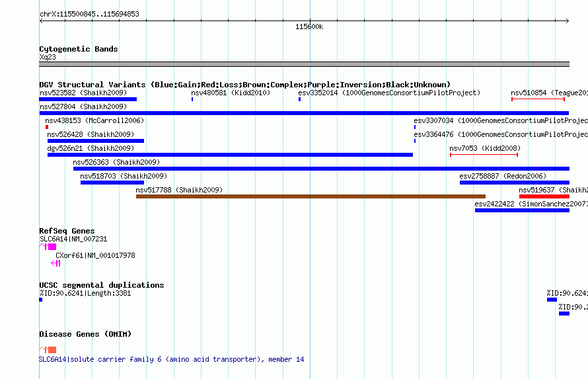Image resolution: width=588 pixels, height=379 pixels.
Task: Click the Xq23 cytogenetic band bar
Action: [x=304, y=64]
